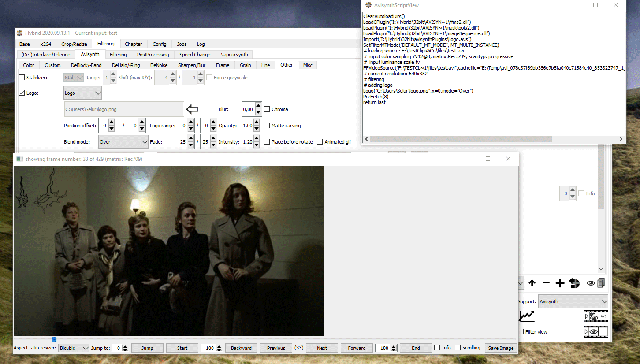
Task: Switch to the Crop/Resize tab
Action: 74,44
